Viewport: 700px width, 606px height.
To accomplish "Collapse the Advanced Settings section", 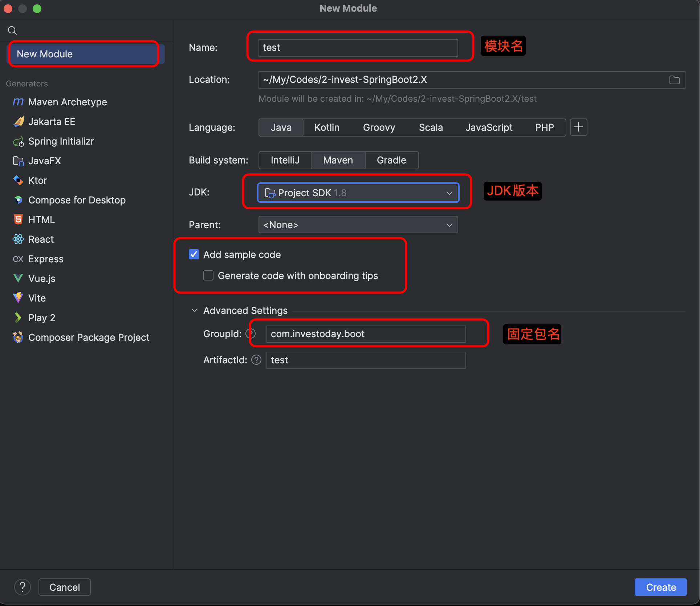I will coord(195,311).
